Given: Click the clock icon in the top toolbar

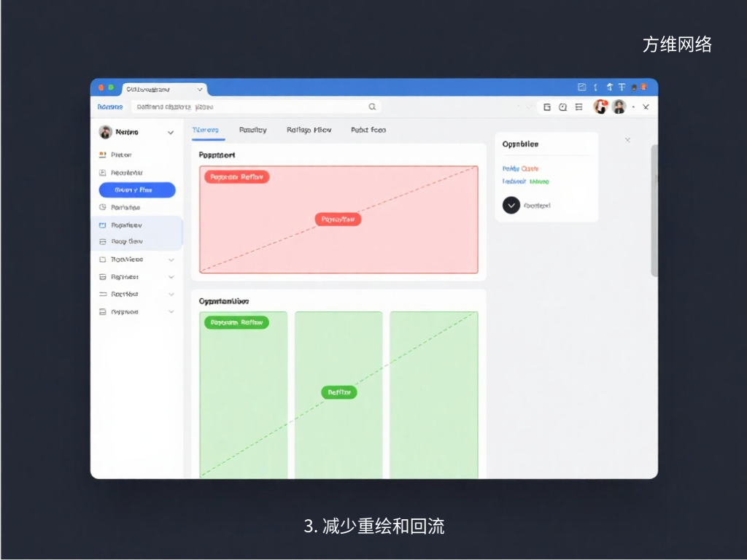Looking at the screenshot, I should pyautogui.click(x=562, y=107).
